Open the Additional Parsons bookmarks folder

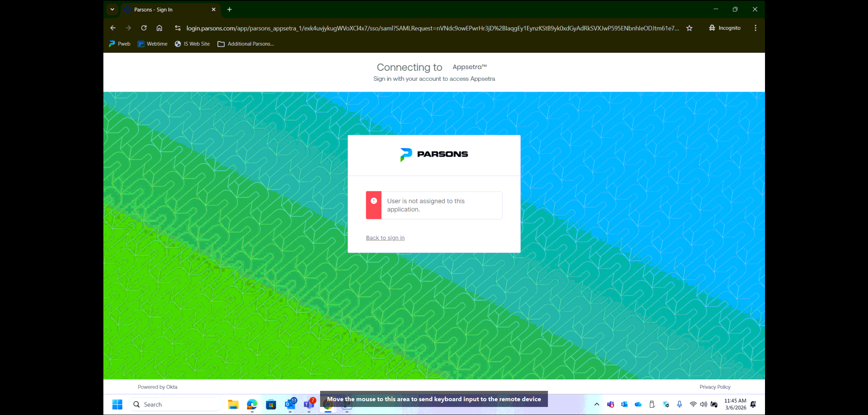point(246,44)
